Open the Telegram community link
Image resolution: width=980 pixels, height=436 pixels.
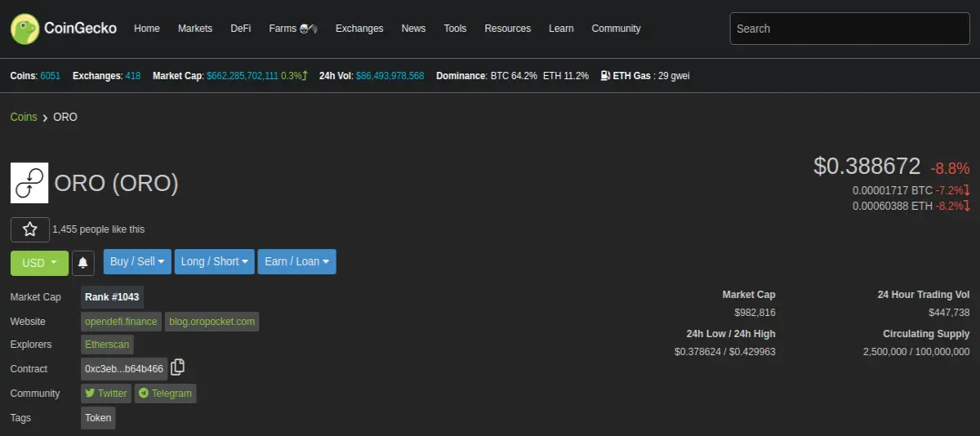click(x=166, y=394)
